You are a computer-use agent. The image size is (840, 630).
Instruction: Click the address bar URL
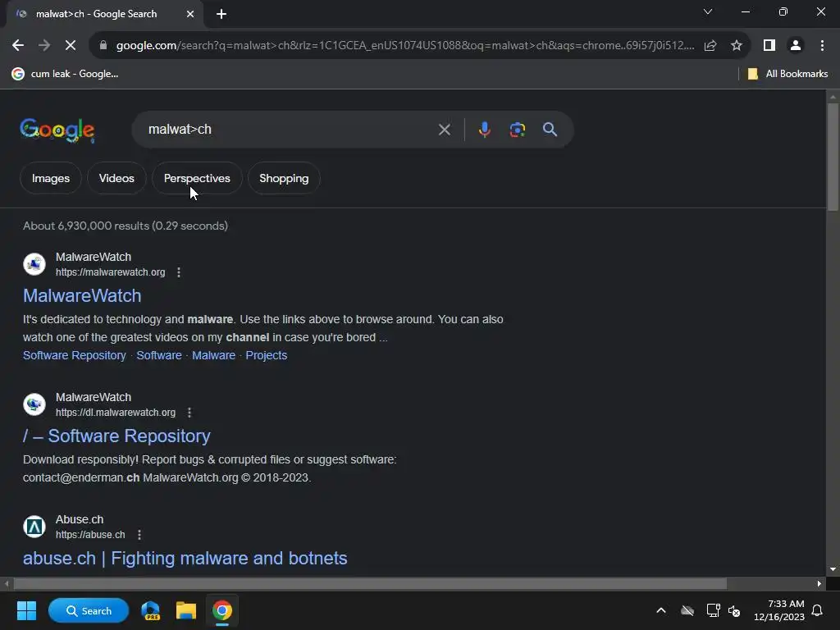click(x=405, y=46)
